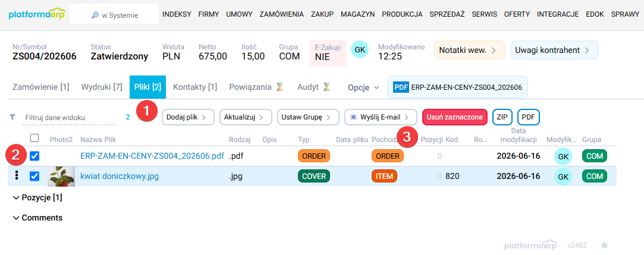Open the ERP-ZAM-EN-CENY-ZS004_202606 PDF tab
The width and height of the screenshot is (644, 255).
(x=457, y=87)
